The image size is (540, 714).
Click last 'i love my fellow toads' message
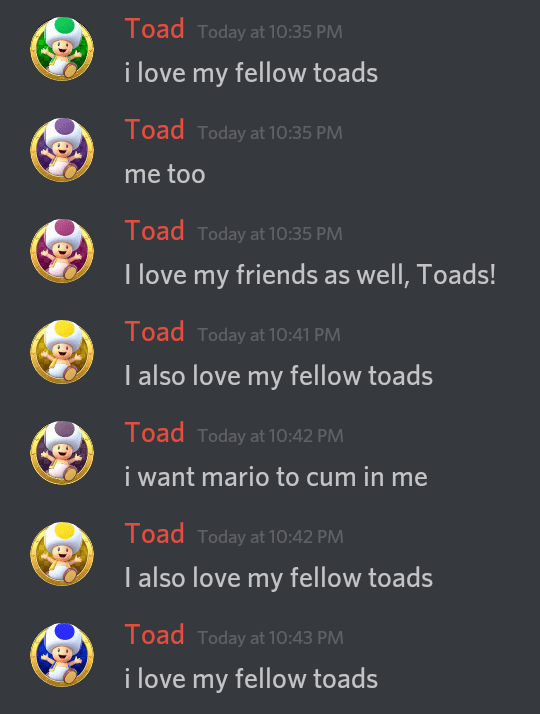click(x=251, y=679)
